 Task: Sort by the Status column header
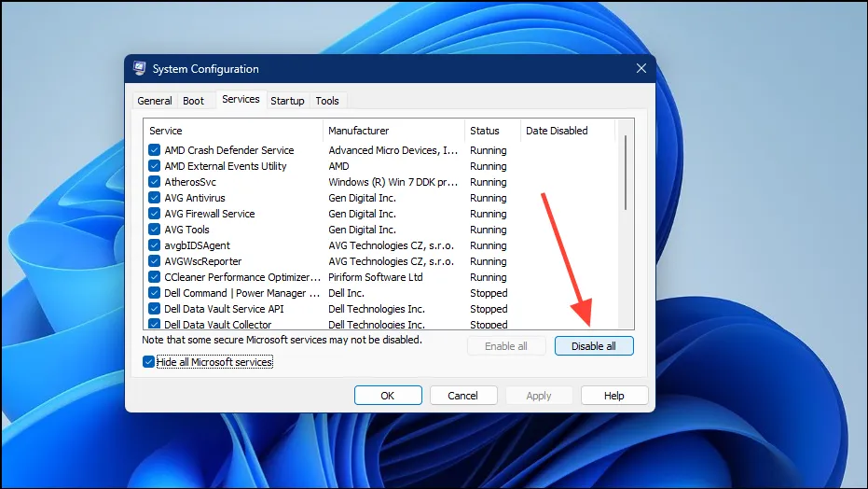coord(492,131)
